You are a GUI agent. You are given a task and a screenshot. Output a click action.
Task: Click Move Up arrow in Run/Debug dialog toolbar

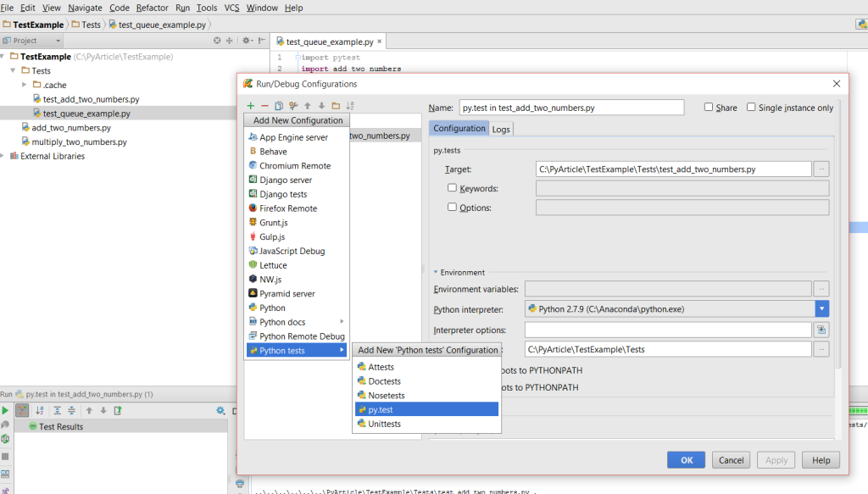pyautogui.click(x=307, y=106)
